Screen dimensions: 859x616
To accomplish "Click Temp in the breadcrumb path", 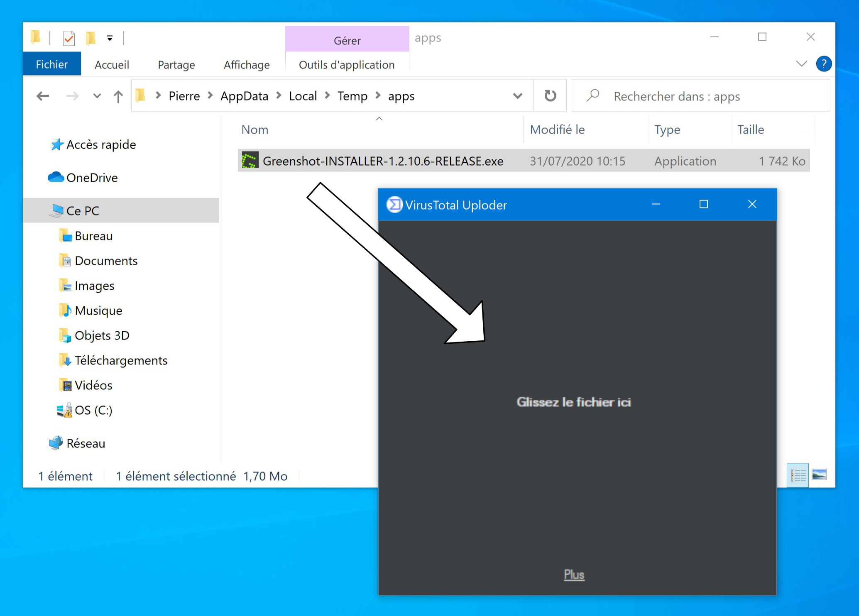I will (352, 96).
